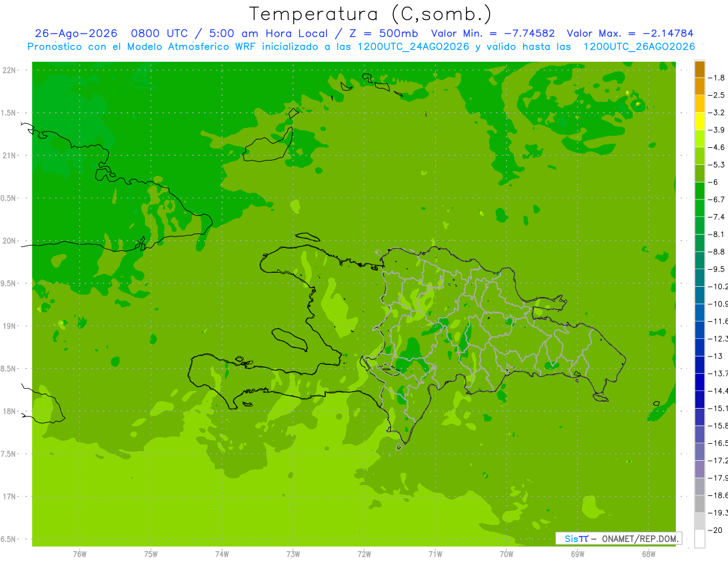Click the 20N latitude label
This screenshot has width=728, height=562.
click(10, 241)
